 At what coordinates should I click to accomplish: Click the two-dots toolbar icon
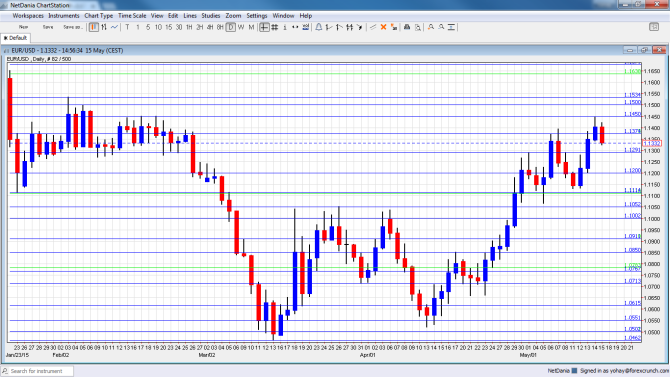click(295, 27)
